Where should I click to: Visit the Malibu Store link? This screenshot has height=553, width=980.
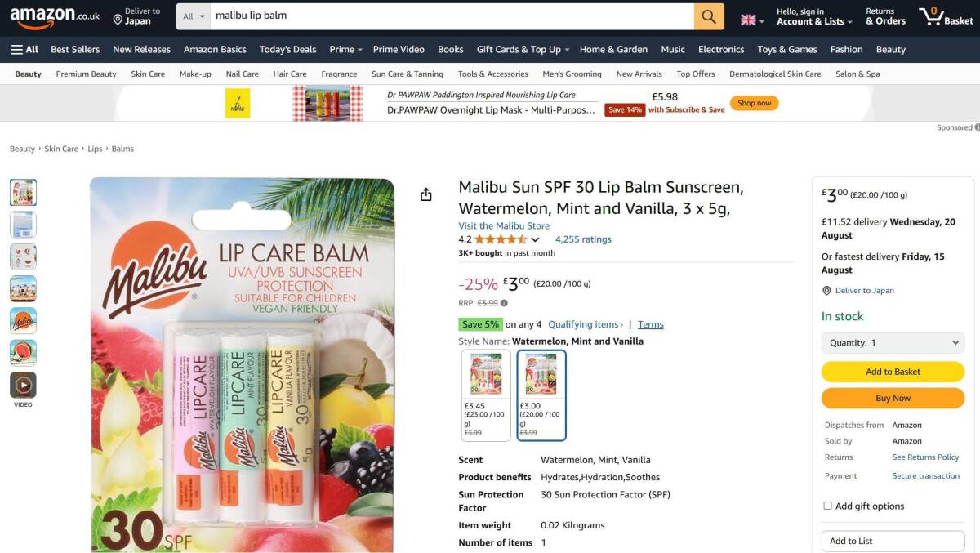(x=504, y=225)
